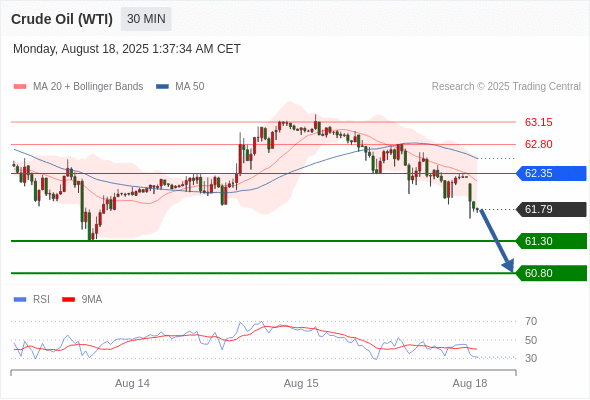Click the Crude Oil (WTI) title
590x400 pixels.
[62, 19]
